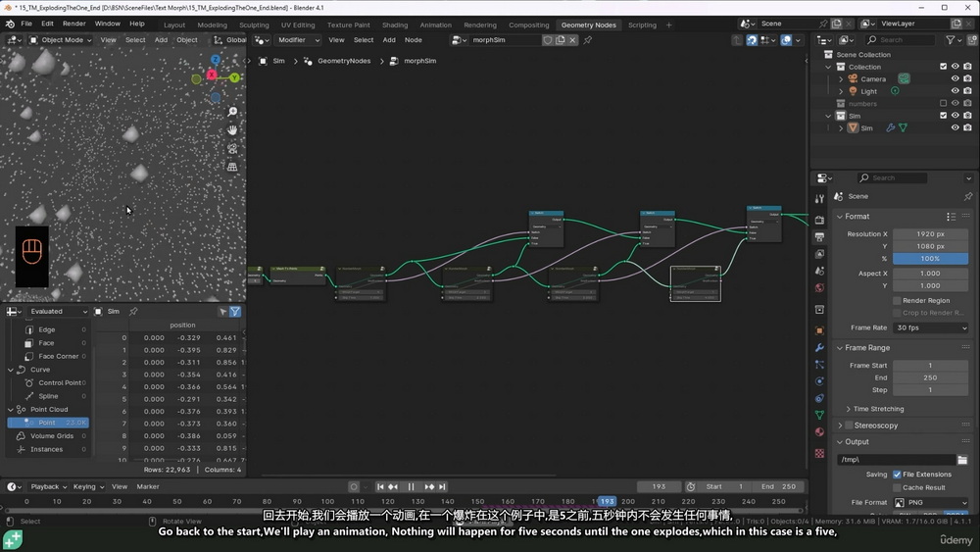980x552 pixels.
Task: Open the Object Mode dropdown
Action: [x=60, y=40]
